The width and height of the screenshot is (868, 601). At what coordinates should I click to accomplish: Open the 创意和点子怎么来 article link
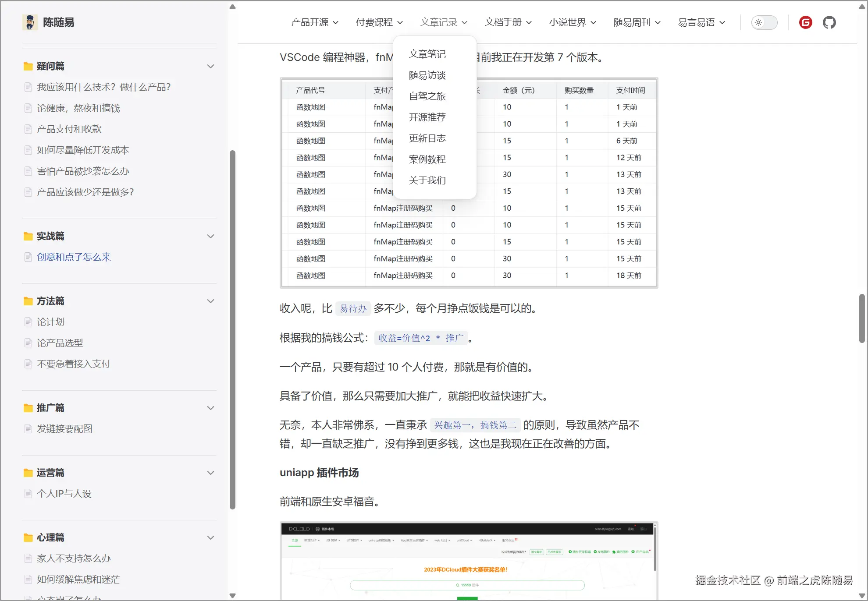coord(73,257)
